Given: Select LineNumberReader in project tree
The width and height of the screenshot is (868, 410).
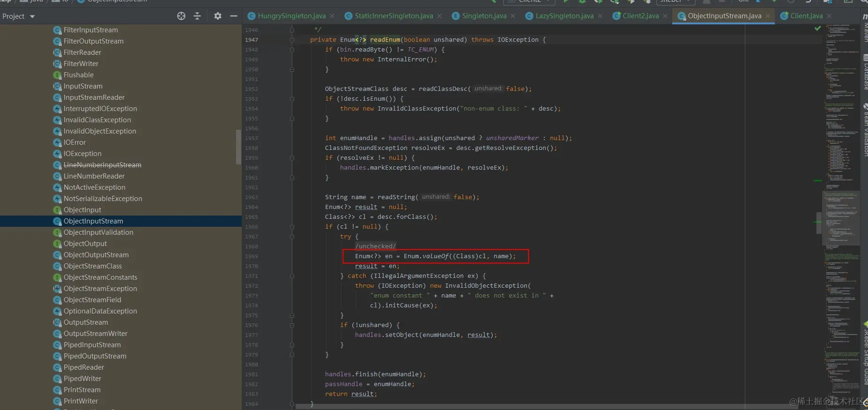Looking at the screenshot, I should (x=94, y=176).
